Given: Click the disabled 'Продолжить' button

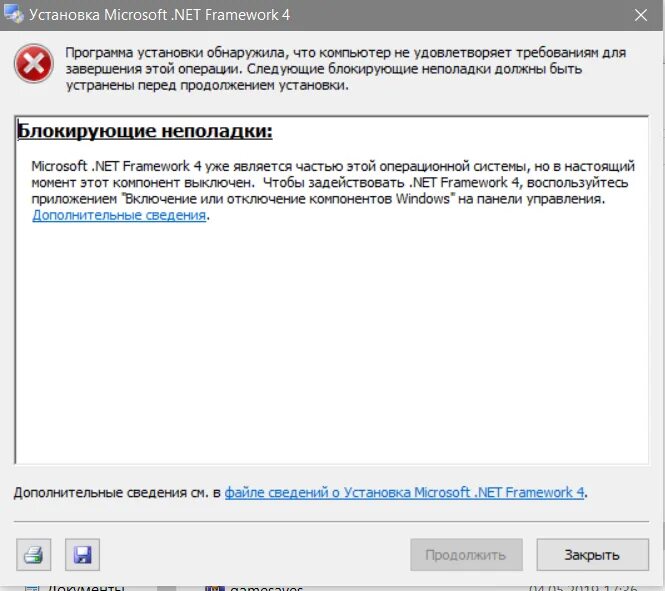Looking at the screenshot, I should point(466,555).
